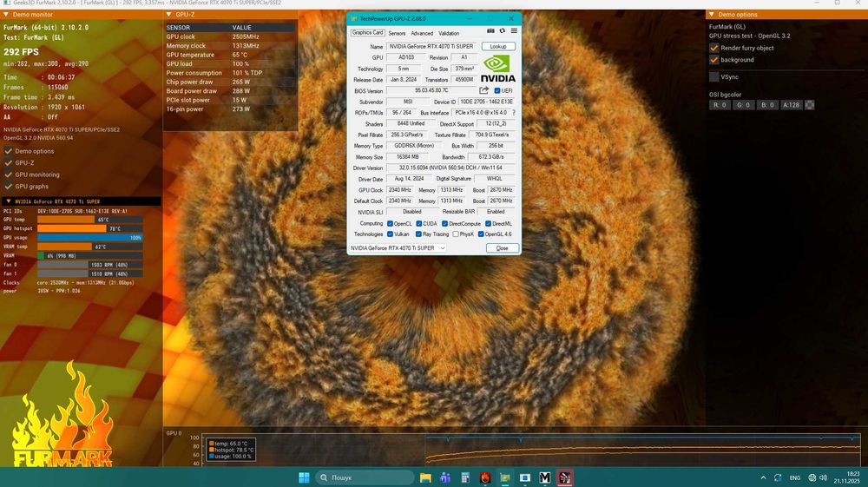Click the GPU-Z refresh icon
Screen dimensions: 868x487
502,31
